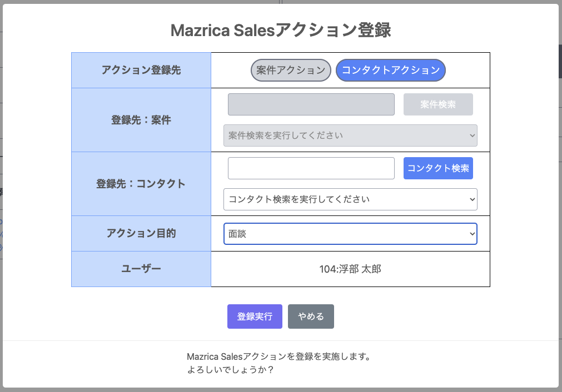Expand the コンタクト検索を実行してください dropdown
This screenshot has height=392, width=562.
350,199
